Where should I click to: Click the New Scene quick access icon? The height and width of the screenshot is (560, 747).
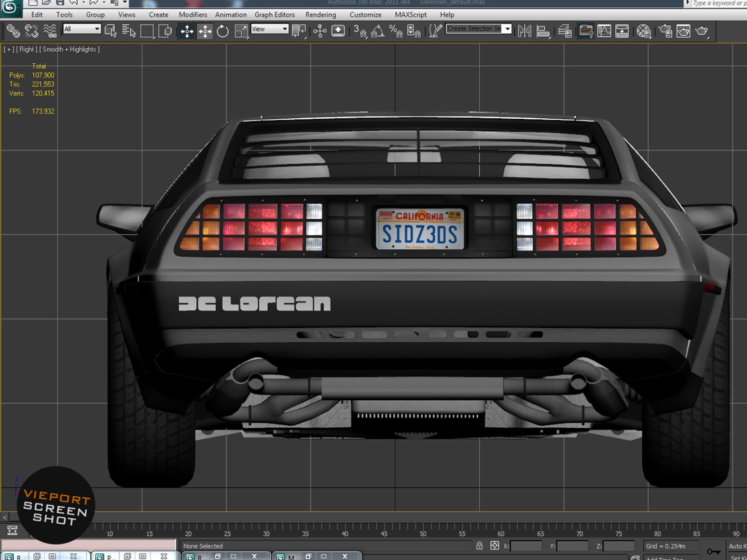click(33, 3)
